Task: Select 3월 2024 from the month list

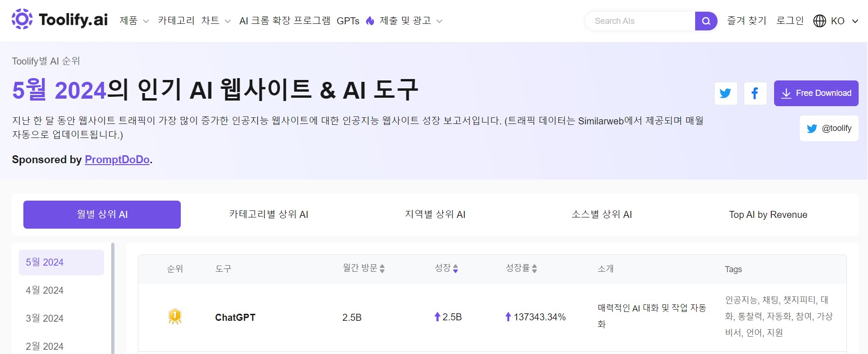Action: click(x=44, y=318)
